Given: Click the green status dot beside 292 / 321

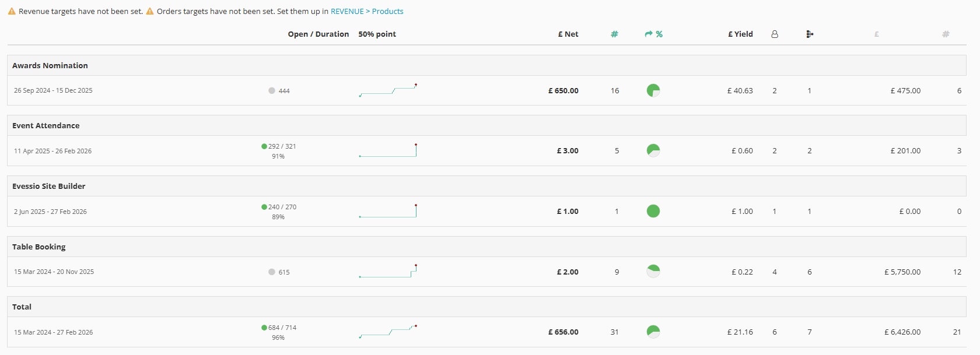Looking at the screenshot, I should [264, 146].
